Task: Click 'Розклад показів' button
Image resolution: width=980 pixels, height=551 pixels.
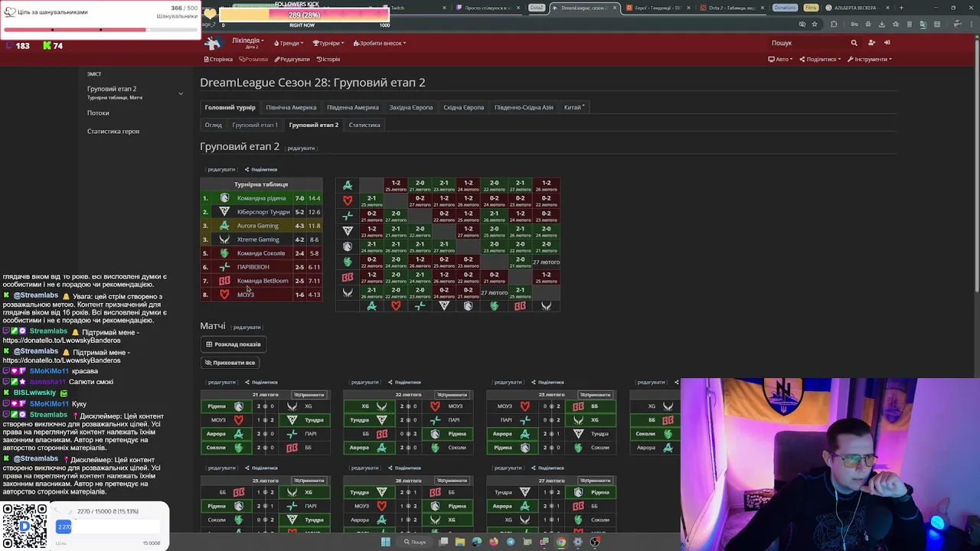Action: (234, 344)
